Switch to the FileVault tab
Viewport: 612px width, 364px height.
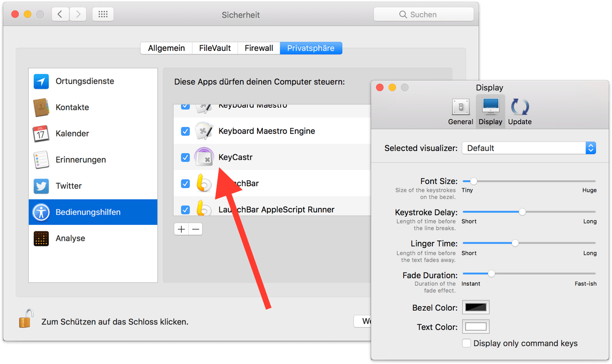point(215,48)
